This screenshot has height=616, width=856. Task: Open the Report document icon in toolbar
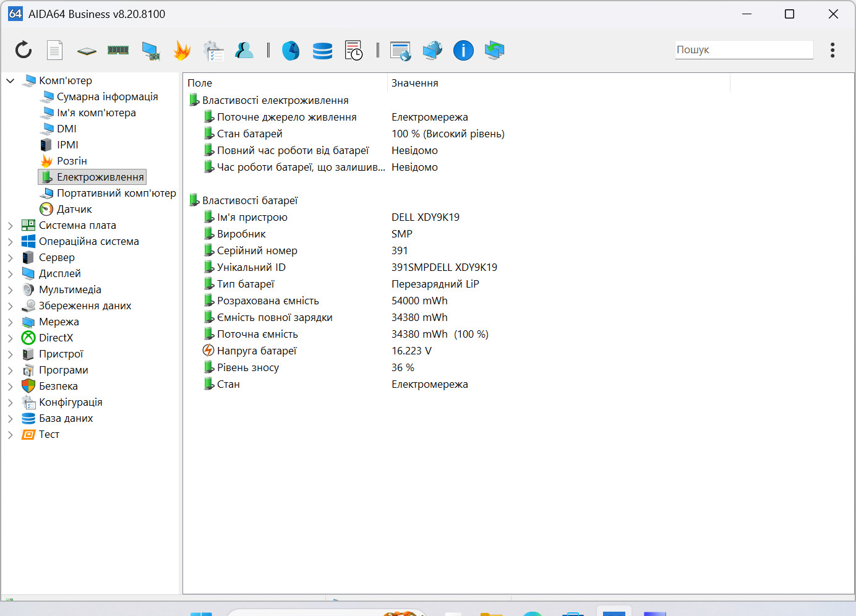pos(55,50)
